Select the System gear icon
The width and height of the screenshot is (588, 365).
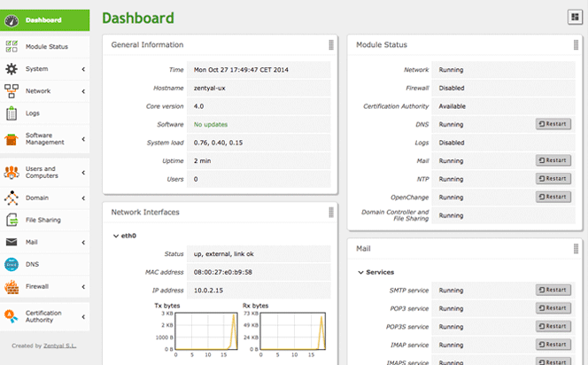12,69
